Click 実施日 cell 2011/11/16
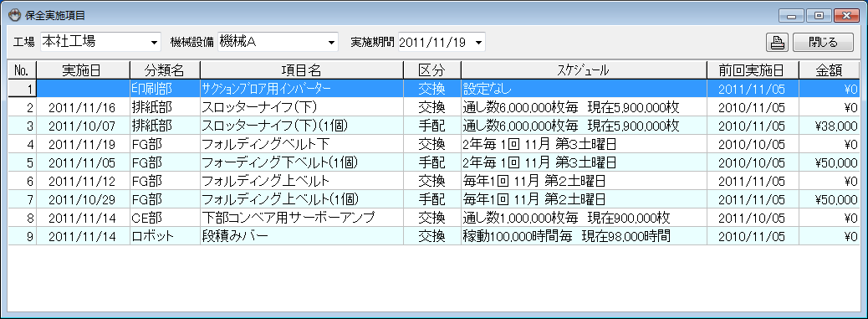 click(x=83, y=107)
